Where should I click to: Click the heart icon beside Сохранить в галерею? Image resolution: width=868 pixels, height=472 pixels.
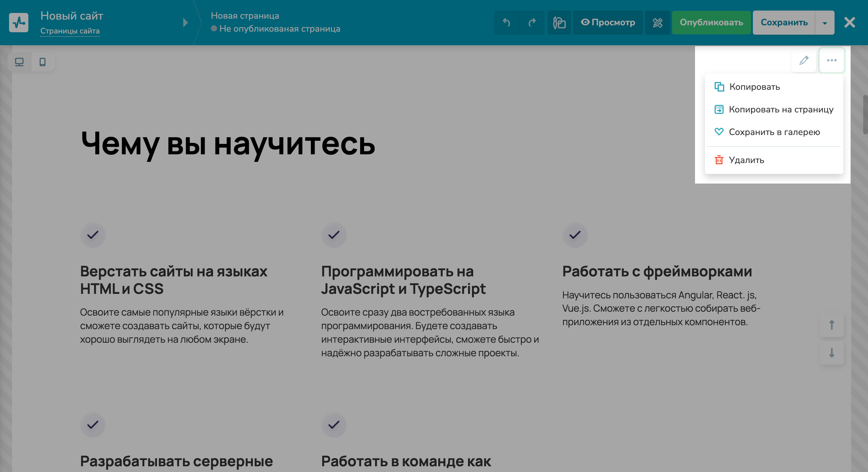[x=719, y=132]
